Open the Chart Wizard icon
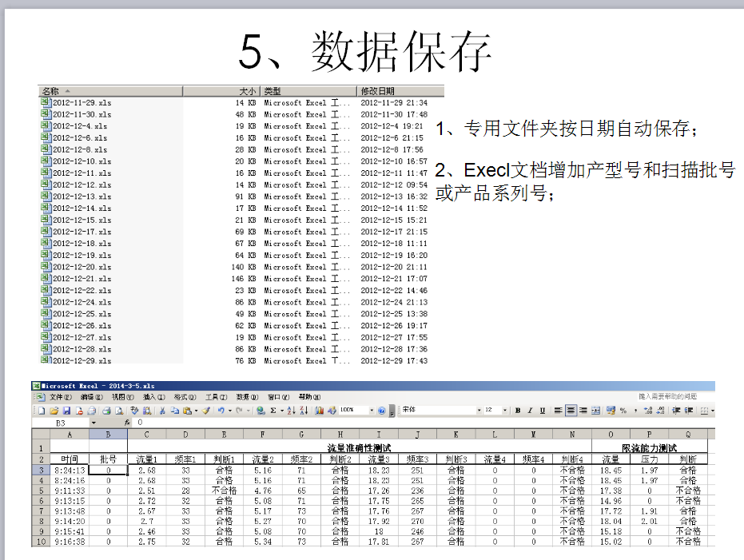Screen dimensions: 744x560 (x=319, y=411)
